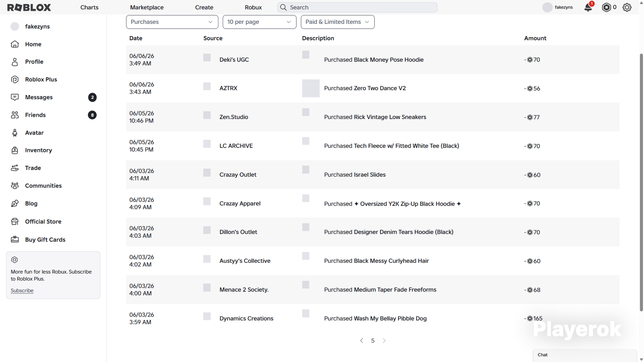The height and width of the screenshot is (362, 644).
Task: Click the Tech Fleece item thumbnail
Action: [x=306, y=141]
